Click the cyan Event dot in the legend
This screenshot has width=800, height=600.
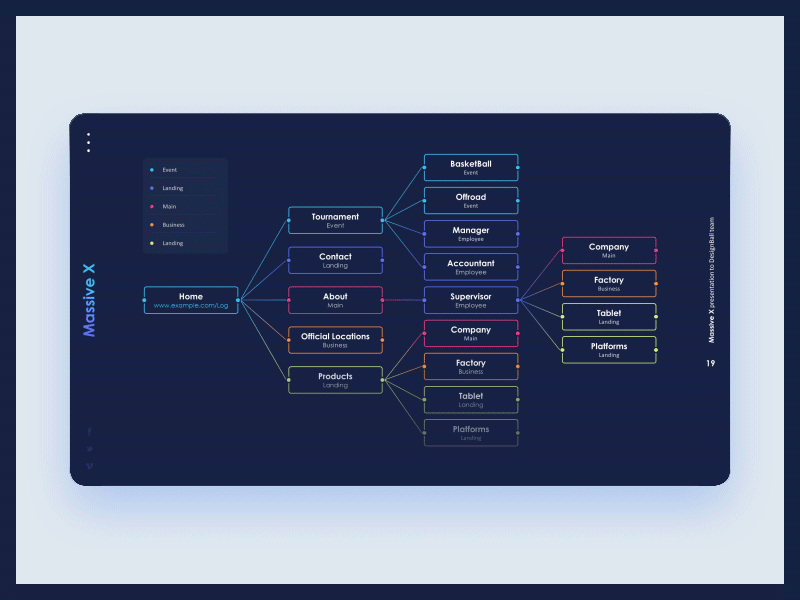point(151,170)
